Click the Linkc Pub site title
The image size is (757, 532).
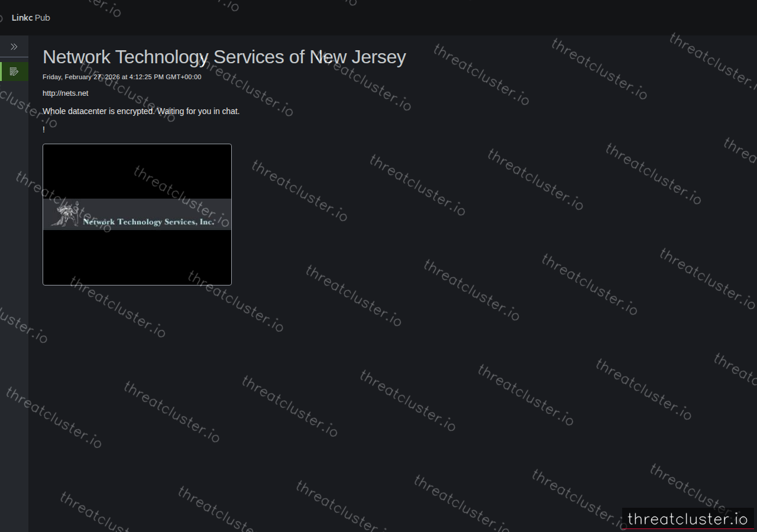pyautogui.click(x=31, y=18)
